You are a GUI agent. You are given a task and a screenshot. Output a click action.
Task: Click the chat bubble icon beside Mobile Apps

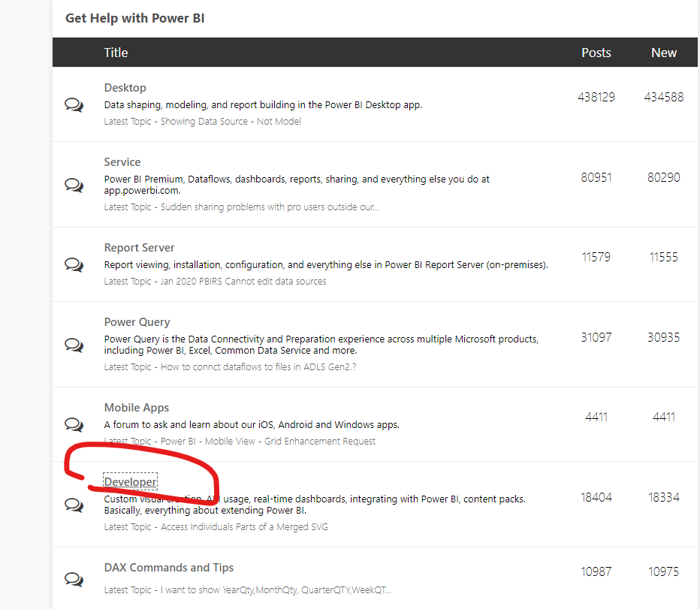pos(74,424)
